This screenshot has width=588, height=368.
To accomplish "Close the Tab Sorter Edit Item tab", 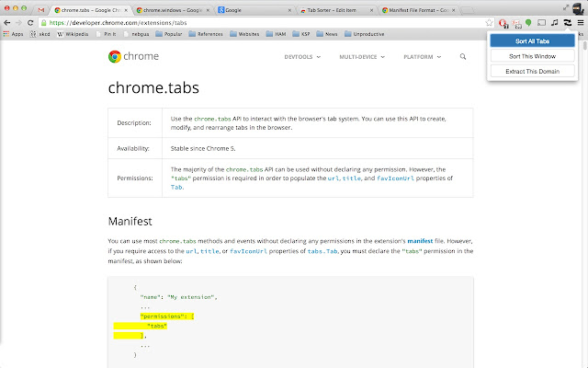I will point(371,10).
